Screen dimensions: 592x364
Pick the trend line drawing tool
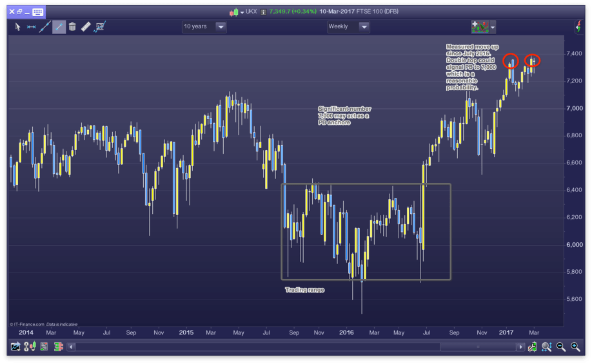pyautogui.click(x=44, y=26)
